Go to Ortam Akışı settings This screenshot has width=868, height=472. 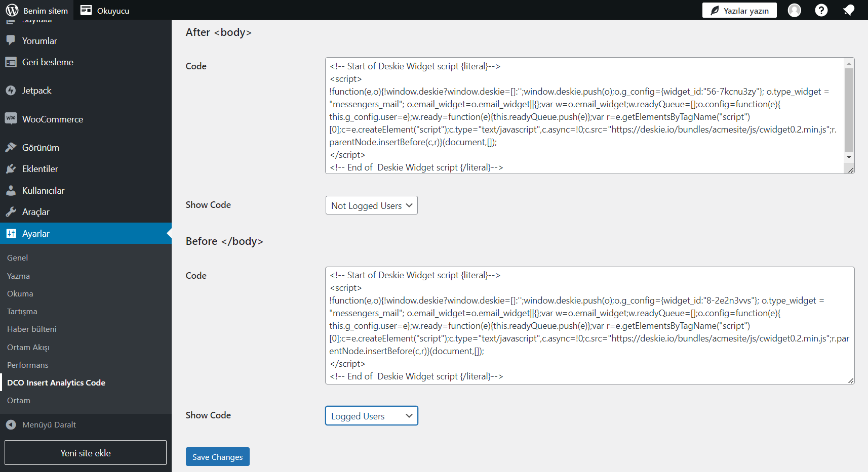pos(28,348)
